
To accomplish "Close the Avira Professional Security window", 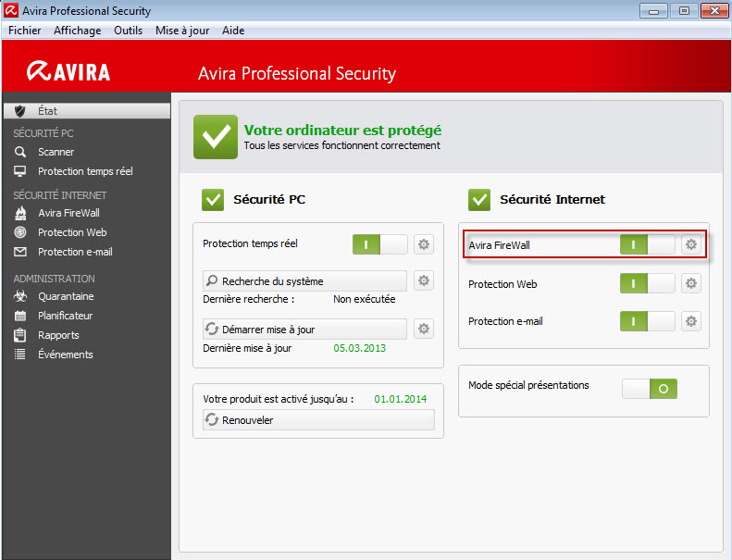I will pyautogui.click(x=714, y=10).
